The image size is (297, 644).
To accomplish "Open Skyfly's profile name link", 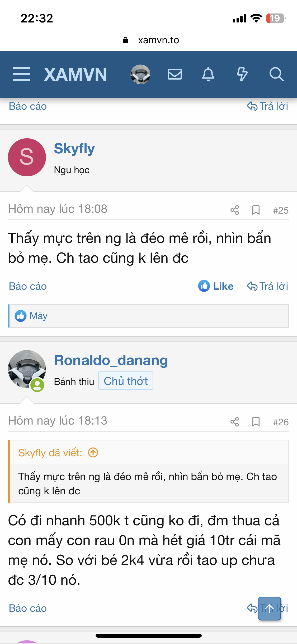I will [x=74, y=149].
